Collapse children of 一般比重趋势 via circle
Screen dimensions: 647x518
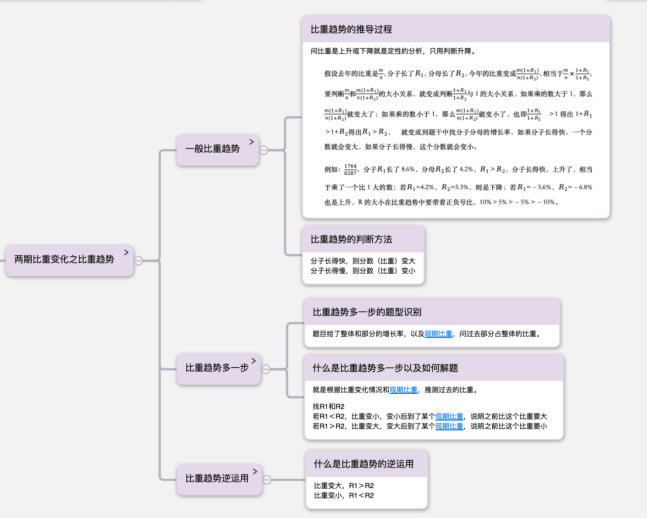click(x=265, y=149)
